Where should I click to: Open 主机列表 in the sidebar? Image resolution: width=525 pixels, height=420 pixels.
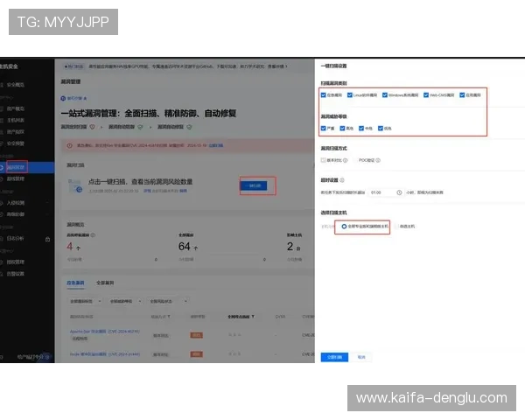pos(16,120)
